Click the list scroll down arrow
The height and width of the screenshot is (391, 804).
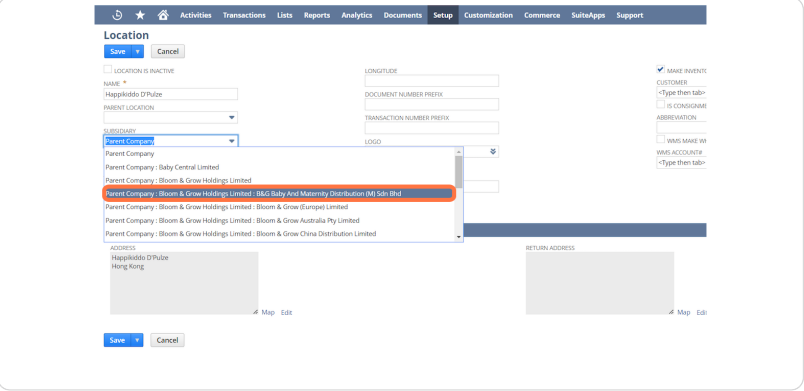[x=459, y=237]
